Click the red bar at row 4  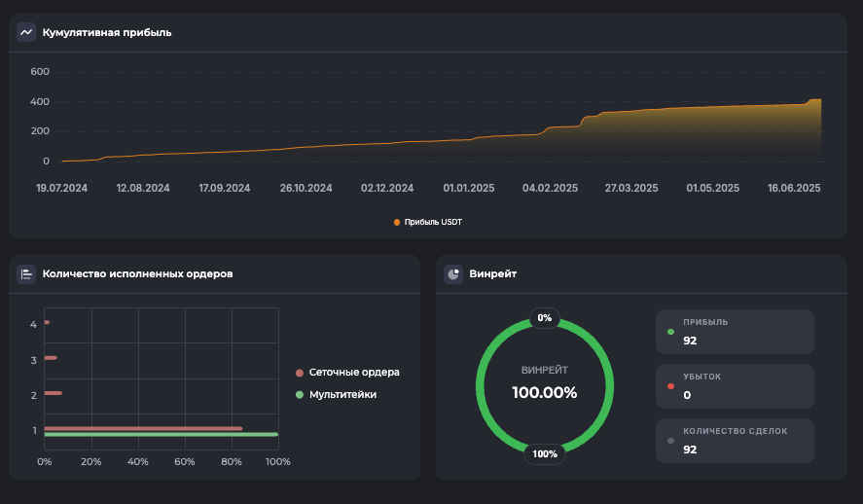click(47, 323)
